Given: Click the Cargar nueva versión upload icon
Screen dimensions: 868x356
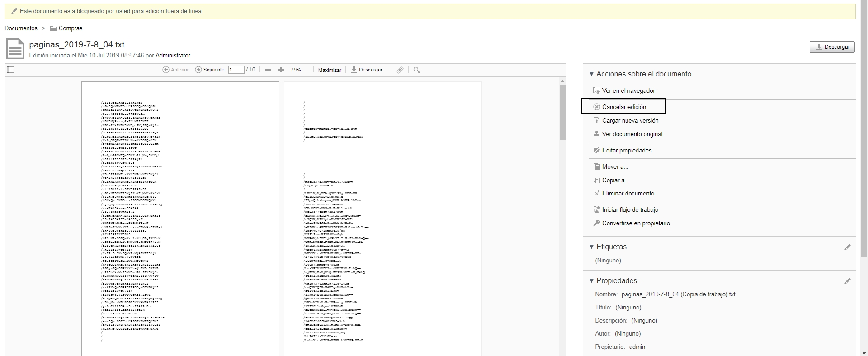Looking at the screenshot, I should click(596, 120).
